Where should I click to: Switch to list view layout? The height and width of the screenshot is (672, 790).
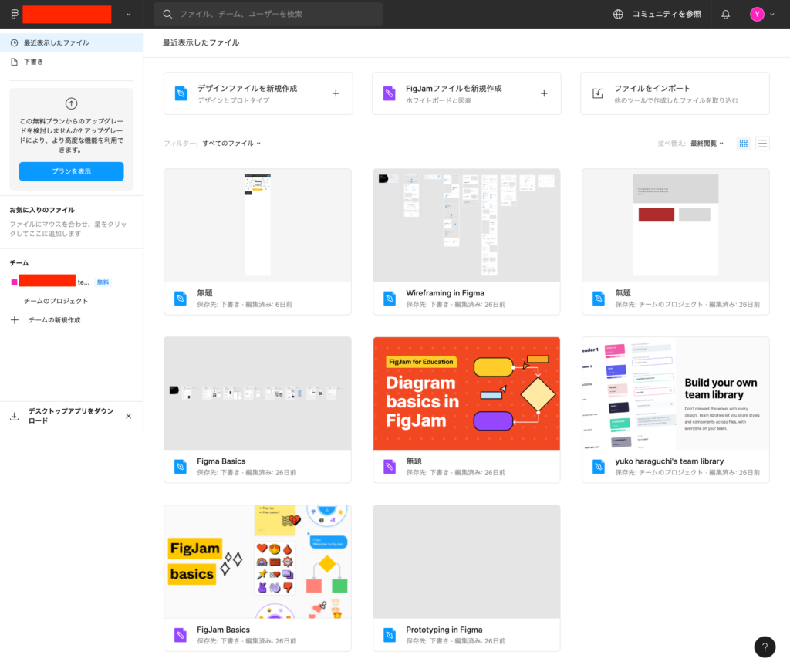762,144
